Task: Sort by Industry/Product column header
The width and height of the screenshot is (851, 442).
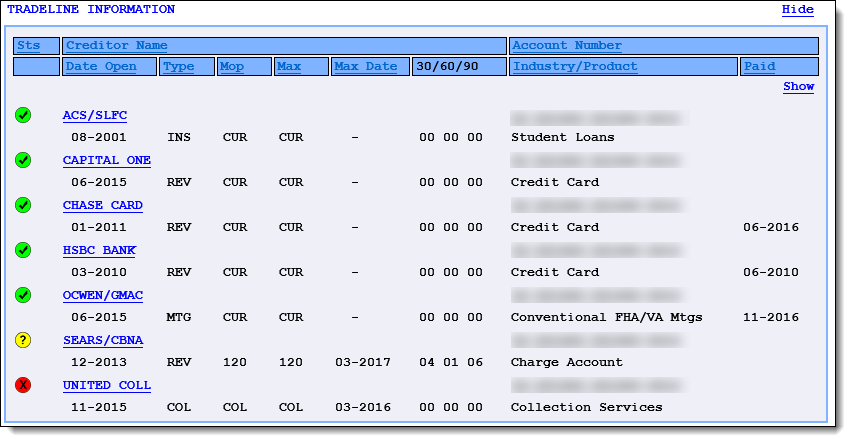Action: coord(575,66)
